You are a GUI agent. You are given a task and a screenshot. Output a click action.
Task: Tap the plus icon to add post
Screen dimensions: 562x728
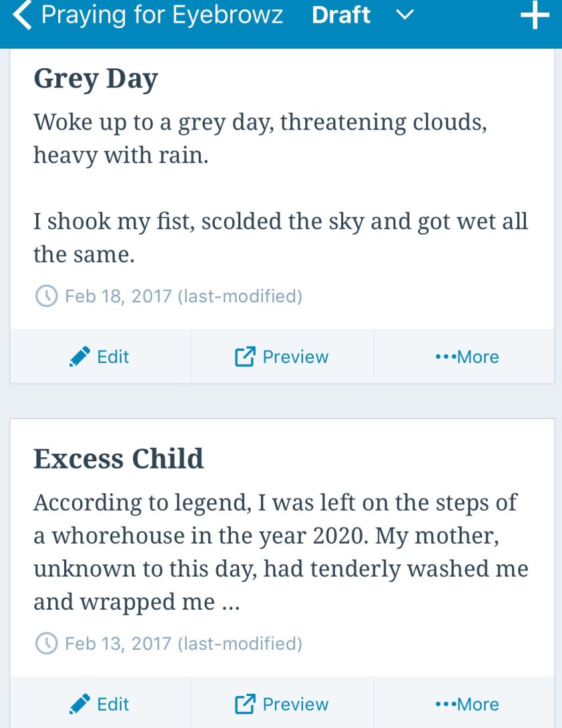535,16
